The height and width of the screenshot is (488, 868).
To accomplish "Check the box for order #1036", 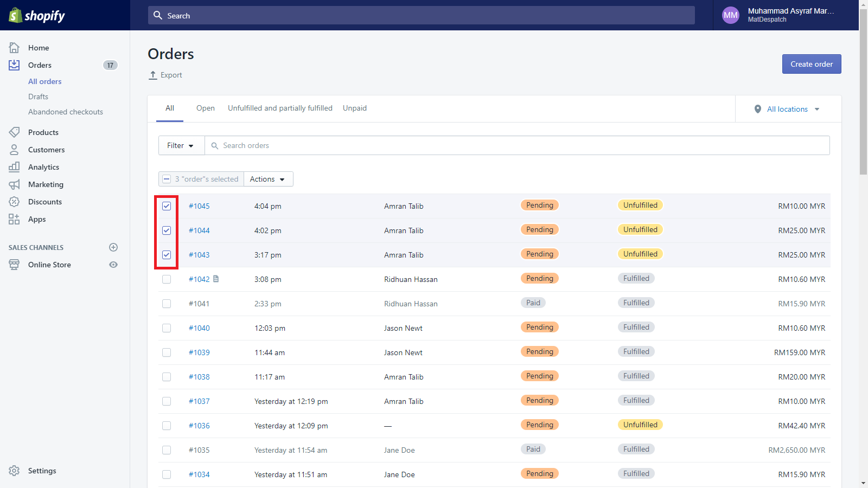I will 167,426.
